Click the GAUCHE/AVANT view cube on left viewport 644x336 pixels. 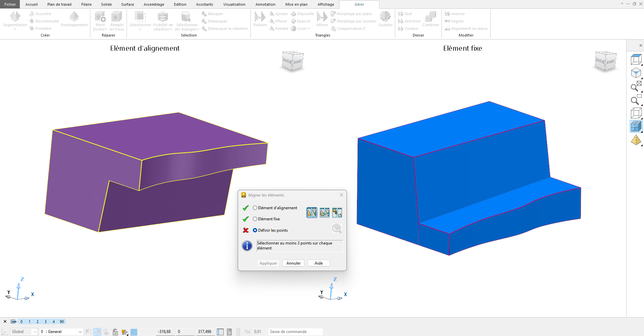[x=293, y=61]
